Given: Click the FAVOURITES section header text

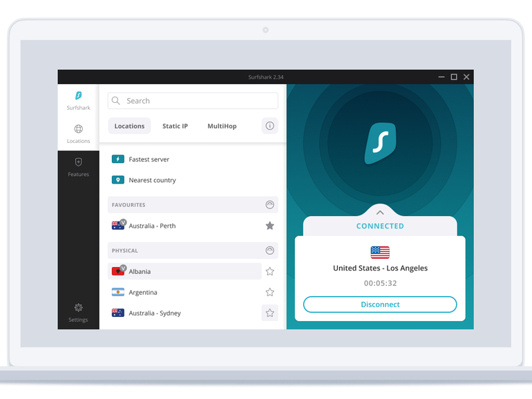Looking at the screenshot, I should [x=129, y=205].
